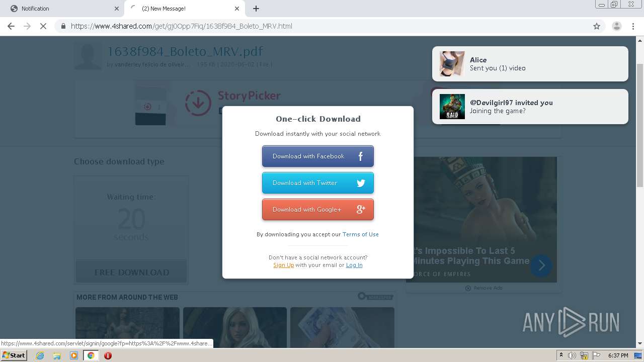Screen dimensions: 644x362
Task: Click the Chrome taskbar icon
Action: click(x=91, y=355)
